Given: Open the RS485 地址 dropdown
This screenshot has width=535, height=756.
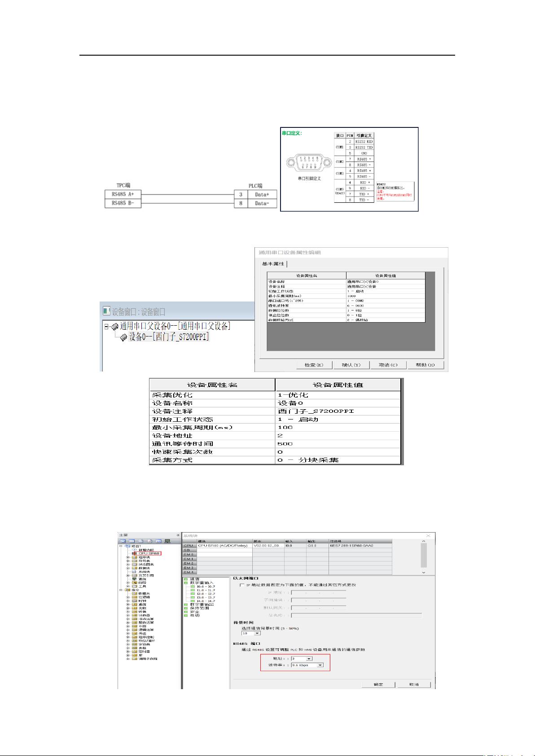Looking at the screenshot, I should (309, 659).
